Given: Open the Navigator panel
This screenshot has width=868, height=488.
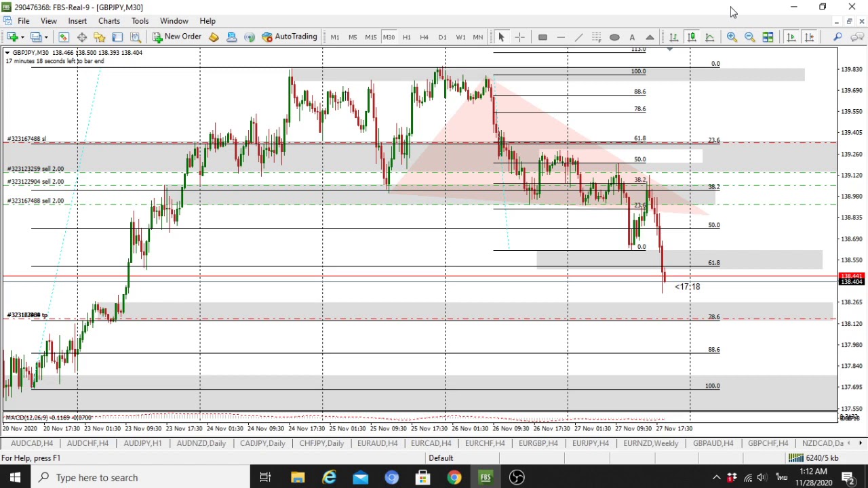Looking at the screenshot, I should (99, 37).
